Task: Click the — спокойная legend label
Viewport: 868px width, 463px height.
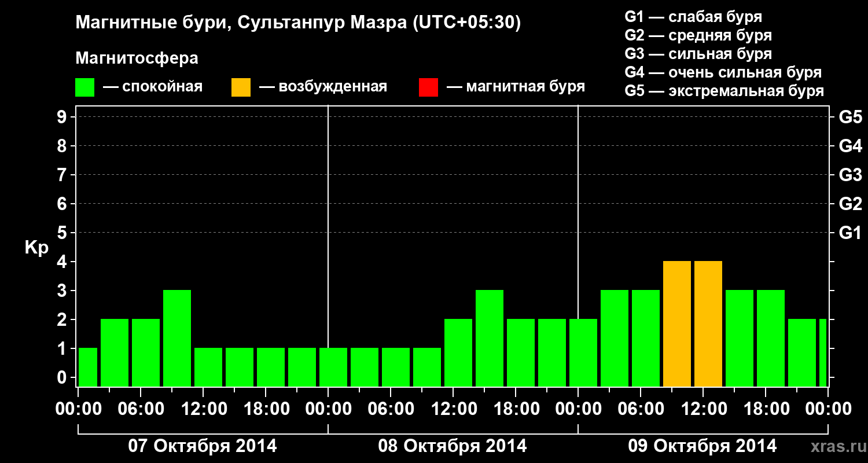Action: [153, 87]
